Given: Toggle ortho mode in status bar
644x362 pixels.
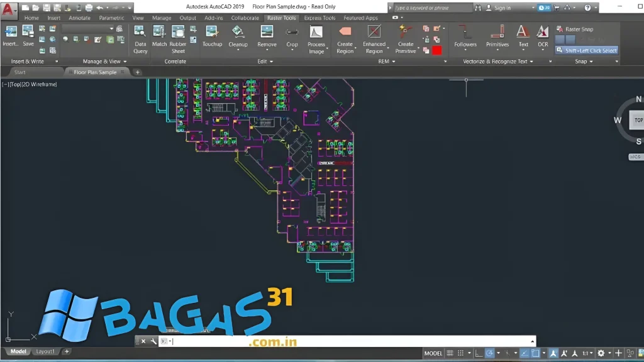Looking at the screenshot, I should point(479,353).
